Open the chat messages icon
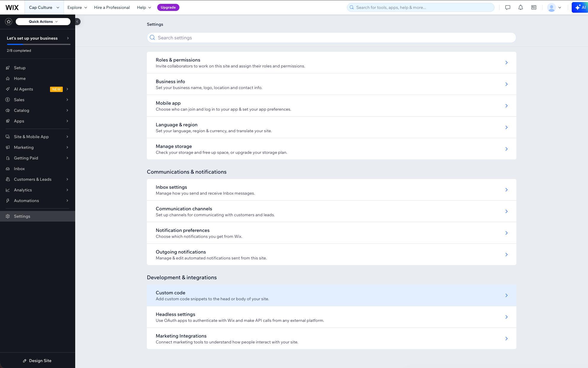Viewport: 588px width, 368px height. click(x=507, y=7)
